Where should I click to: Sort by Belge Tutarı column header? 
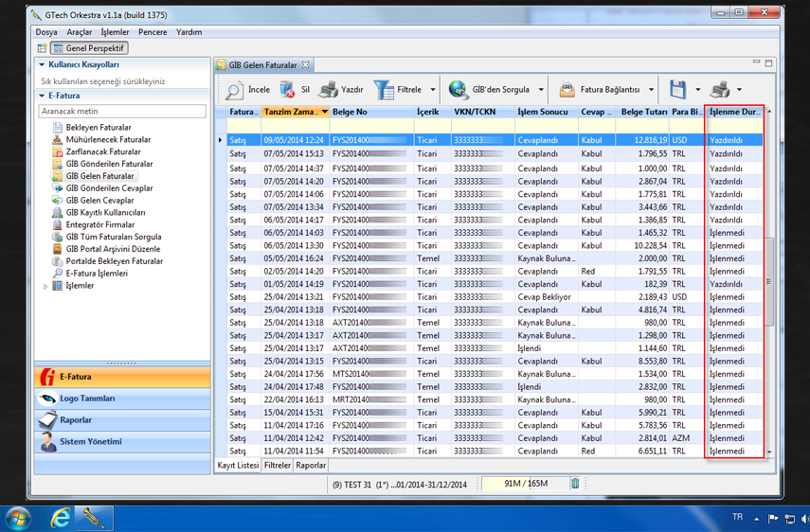pyautogui.click(x=643, y=112)
